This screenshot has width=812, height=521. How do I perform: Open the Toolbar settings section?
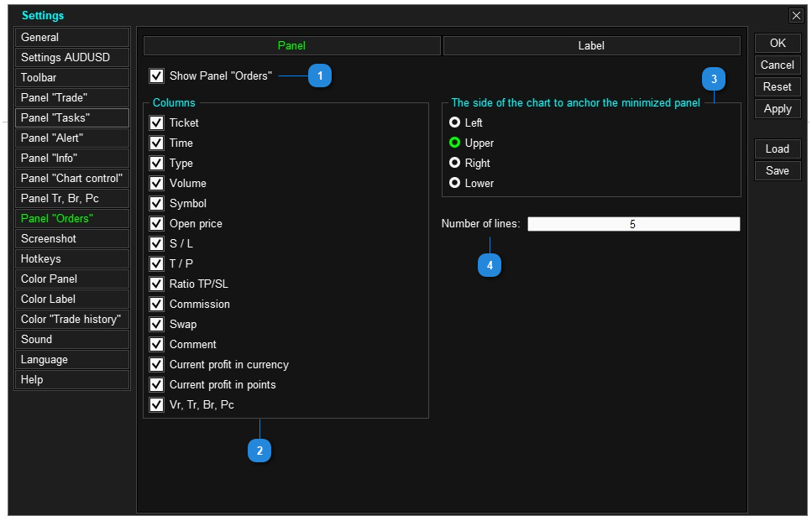point(72,78)
